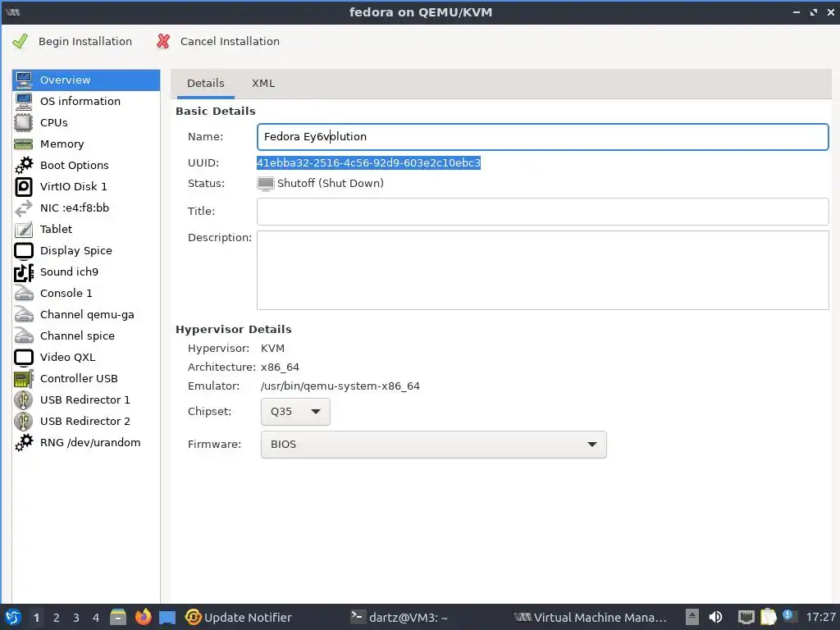Image resolution: width=840 pixels, height=630 pixels.
Task: Click the Boot Options sidebar label
Action: [75, 165]
